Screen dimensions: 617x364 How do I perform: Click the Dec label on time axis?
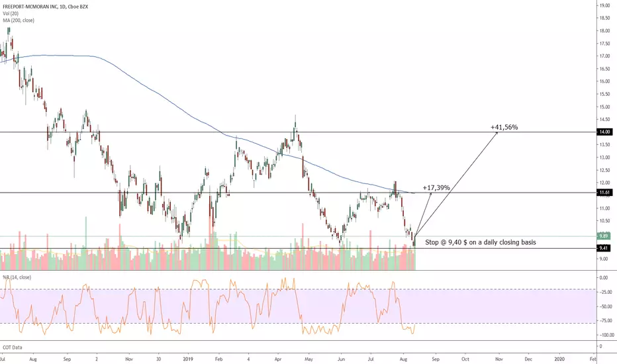tap(528, 359)
